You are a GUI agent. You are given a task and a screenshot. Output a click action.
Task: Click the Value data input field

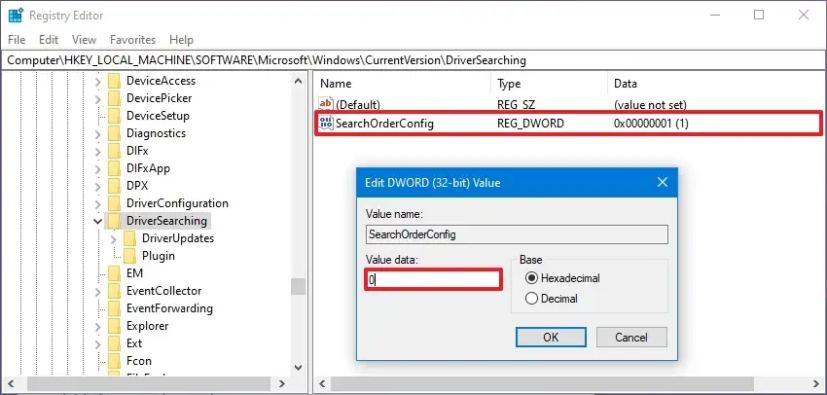point(432,280)
